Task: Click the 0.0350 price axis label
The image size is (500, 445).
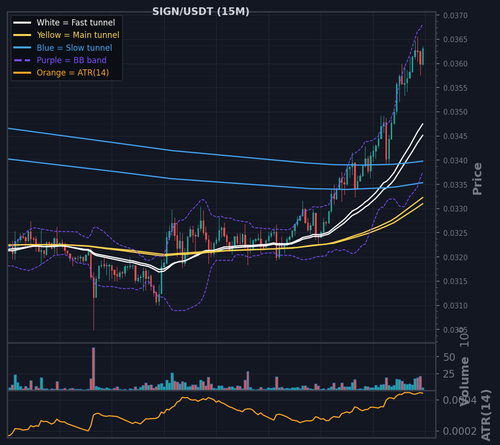Action: 455,112
